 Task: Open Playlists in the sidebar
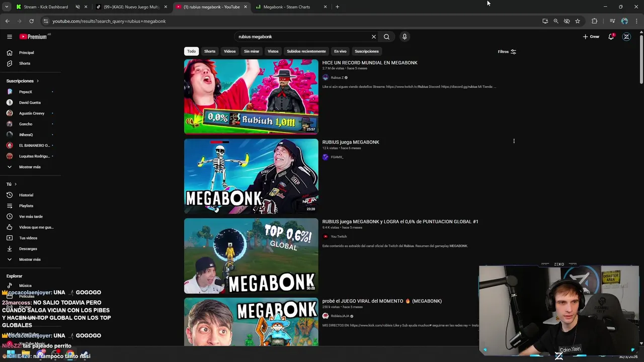[x=30, y=206]
